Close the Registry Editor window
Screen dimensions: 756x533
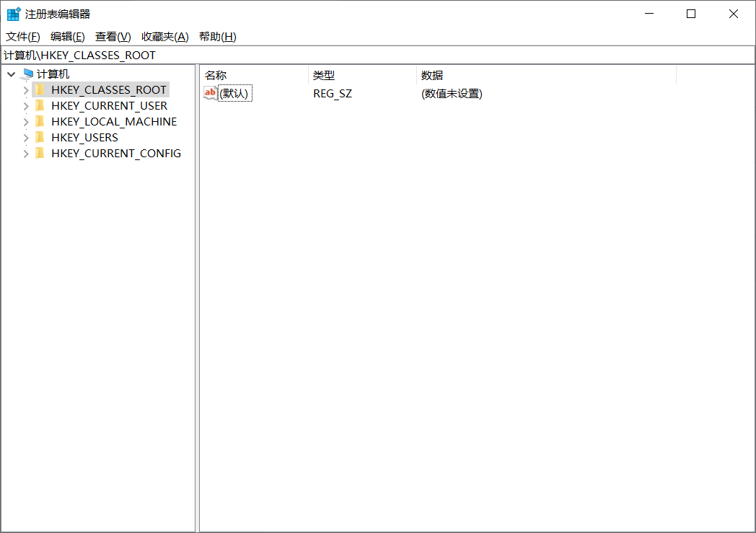click(734, 14)
